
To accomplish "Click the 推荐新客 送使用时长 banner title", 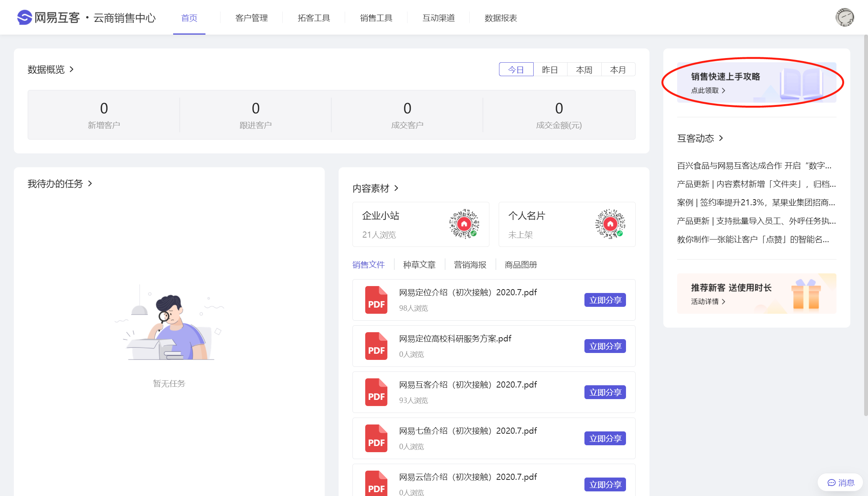I will click(731, 288).
